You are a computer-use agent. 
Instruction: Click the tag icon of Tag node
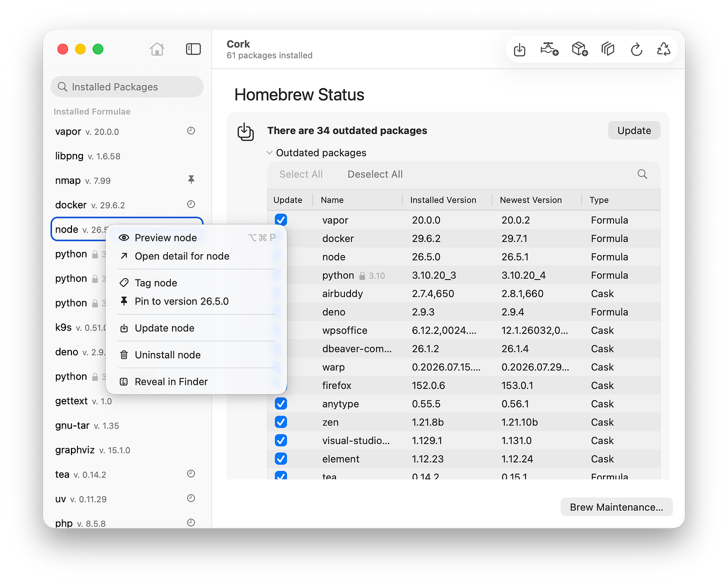(124, 283)
